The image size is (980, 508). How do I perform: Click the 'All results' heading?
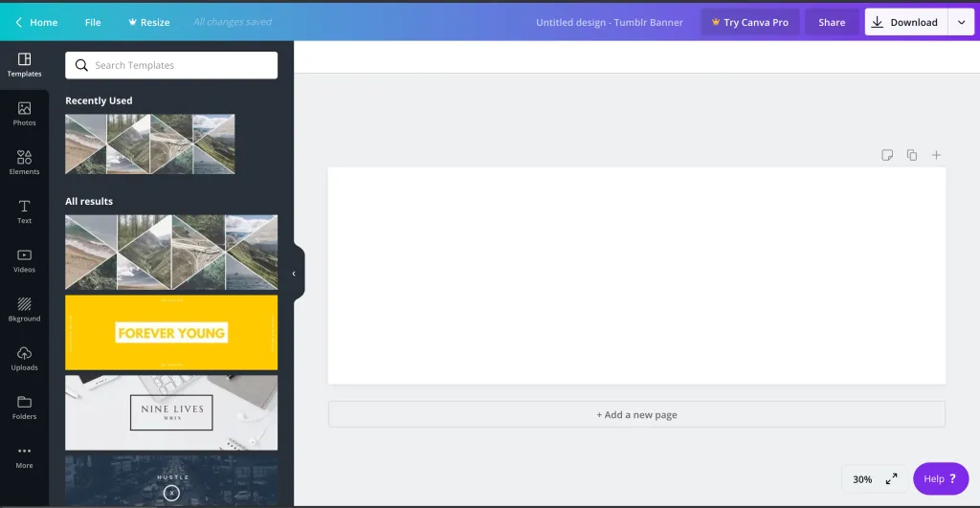[x=89, y=201]
